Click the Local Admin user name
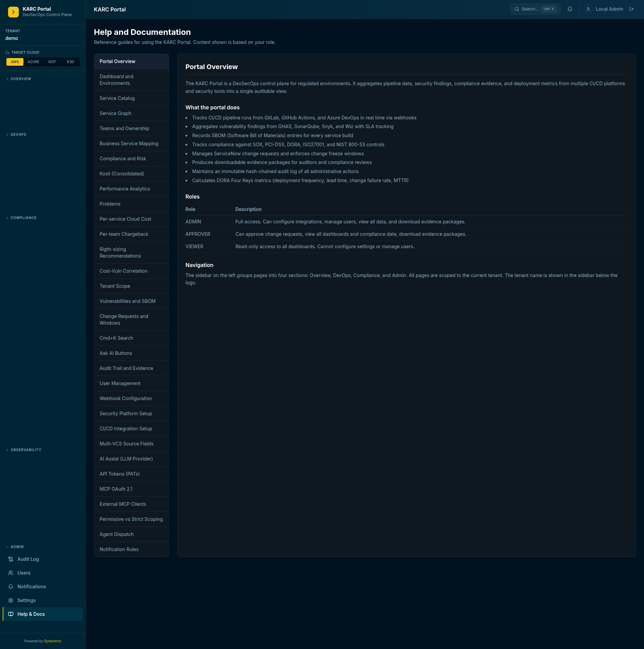 coord(609,9)
